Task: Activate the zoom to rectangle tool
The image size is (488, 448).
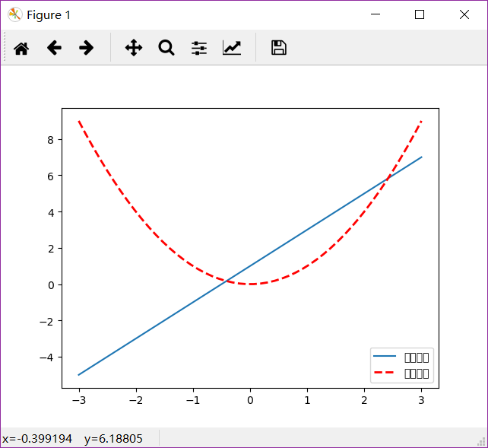Action: (x=166, y=48)
